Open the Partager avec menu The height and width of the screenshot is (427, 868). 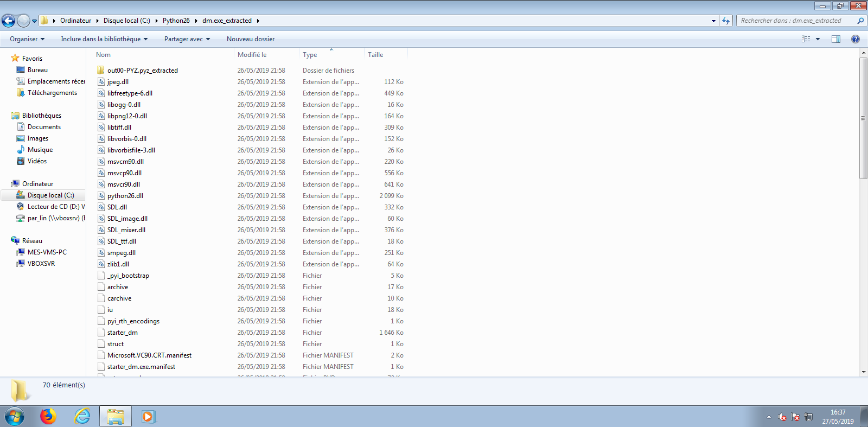187,39
